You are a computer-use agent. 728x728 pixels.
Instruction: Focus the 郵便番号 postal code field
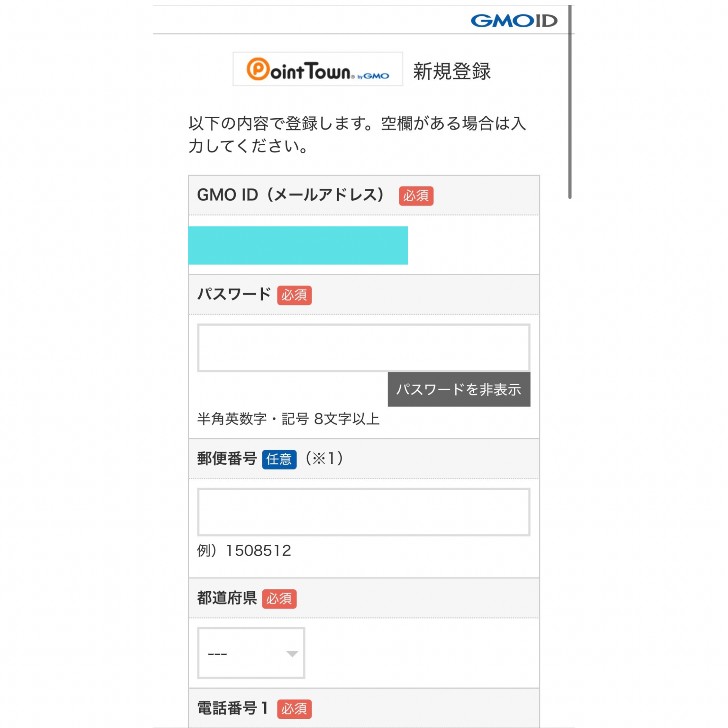(x=363, y=512)
